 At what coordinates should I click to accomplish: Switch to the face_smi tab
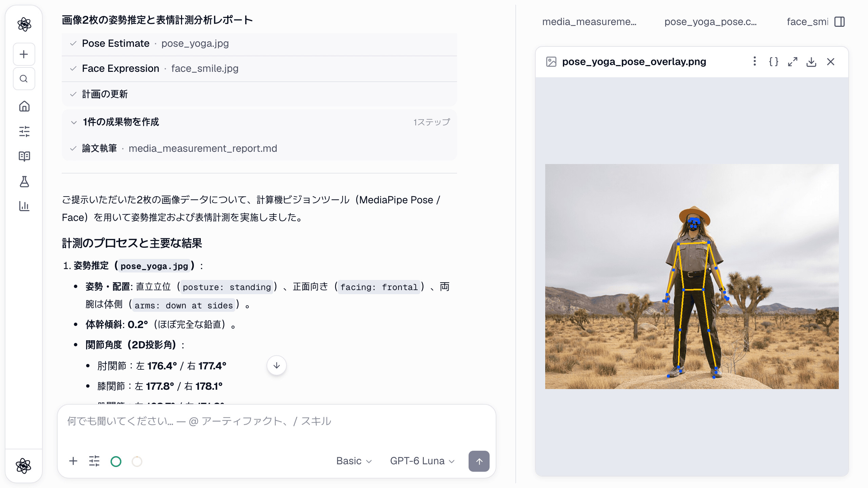pyautogui.click(x=807, y=22)
